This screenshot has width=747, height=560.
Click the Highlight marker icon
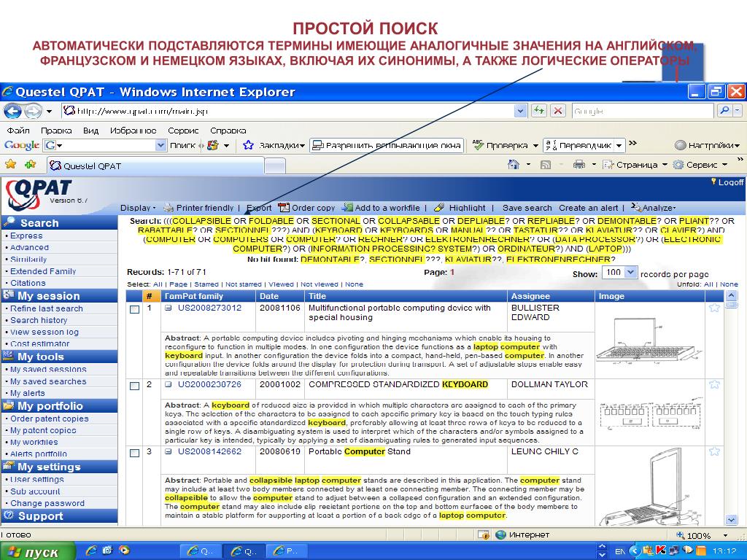[439, 208]
